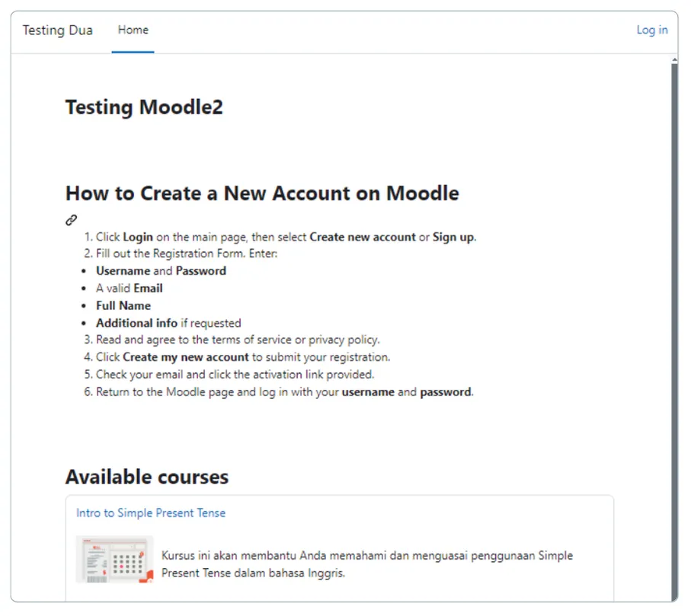Click the Testing Dua site name
The height and width of the screenshot is (616, 691).
(57, 30)
